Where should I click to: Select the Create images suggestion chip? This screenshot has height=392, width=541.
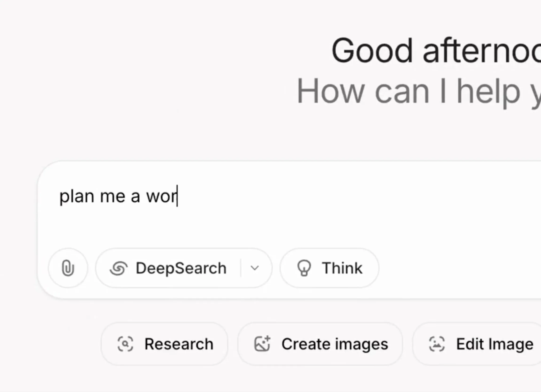[320, 344]
